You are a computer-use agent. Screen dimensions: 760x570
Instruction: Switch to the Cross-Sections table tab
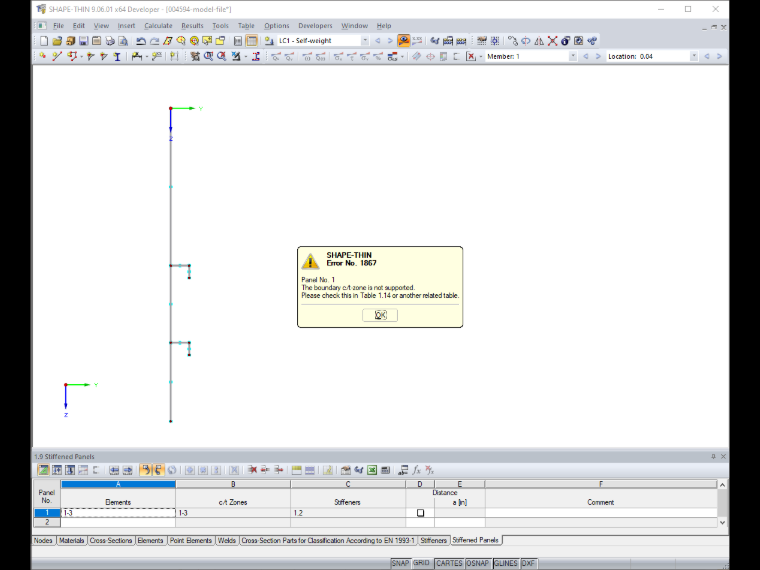click(x=111, y=540)
